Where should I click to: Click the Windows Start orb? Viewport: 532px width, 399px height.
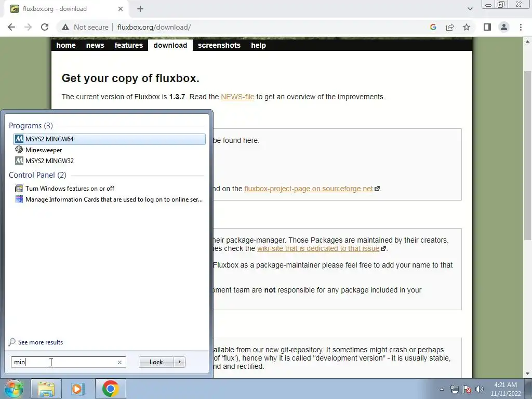coord(14,389)
